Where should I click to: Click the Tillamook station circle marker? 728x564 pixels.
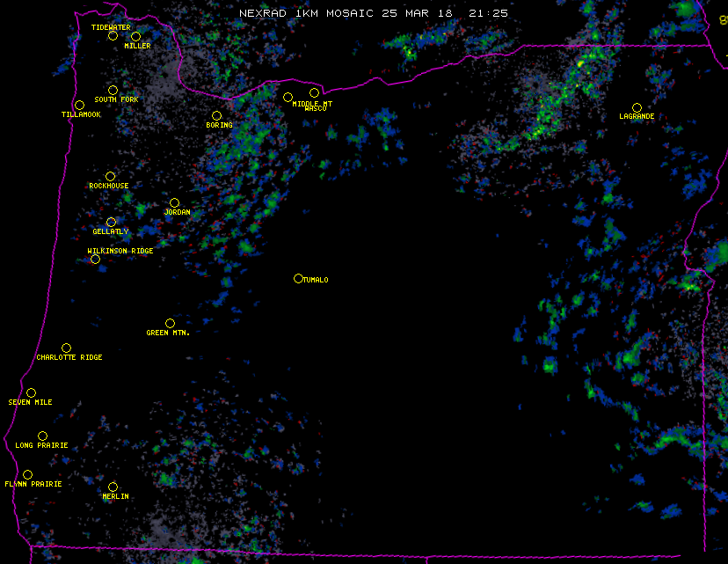coord(79,106)
